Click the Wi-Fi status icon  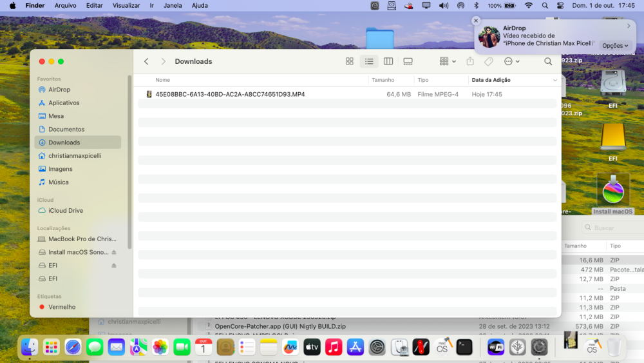point(529,5)
